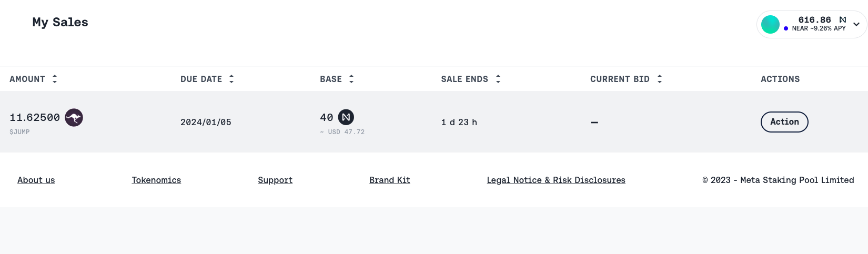Open the Action button for the sale
The height and width of the screenshot is (254, 868).
(784, 122)
